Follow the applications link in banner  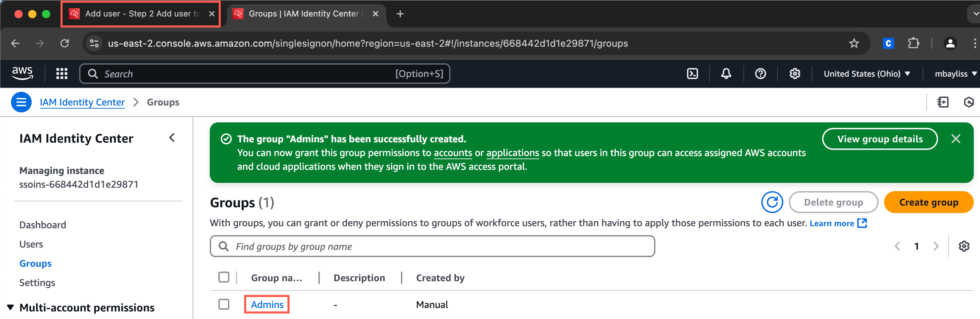click(x=512, y=153)
